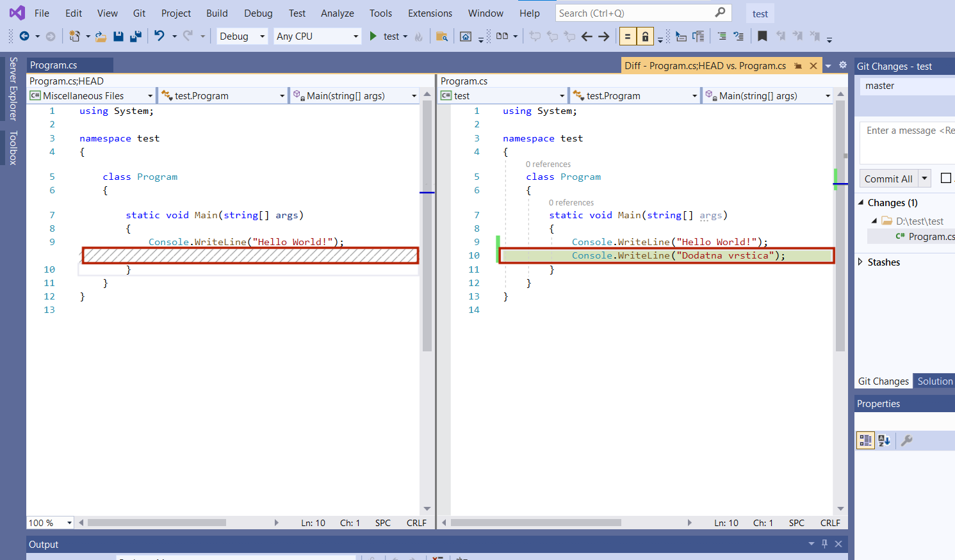Click the Undo arrow icon
The width and height of the screenshot is (955, 560).
coord(159,36)
